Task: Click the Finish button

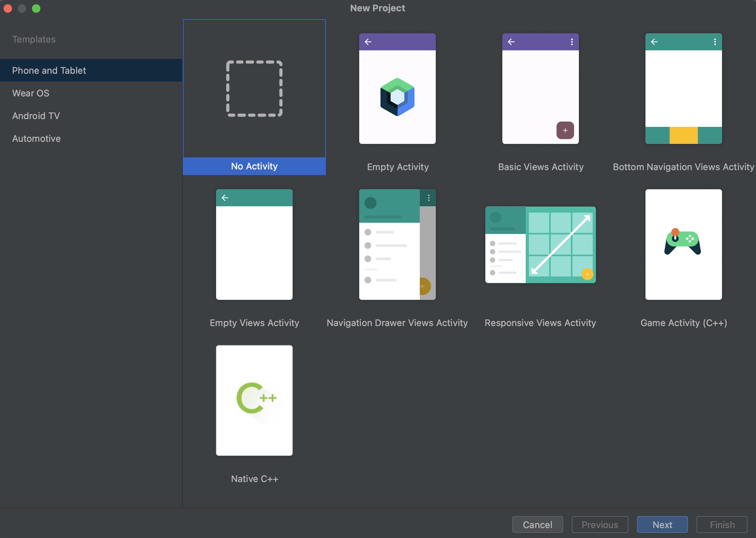Action: [x=722, y=525]
